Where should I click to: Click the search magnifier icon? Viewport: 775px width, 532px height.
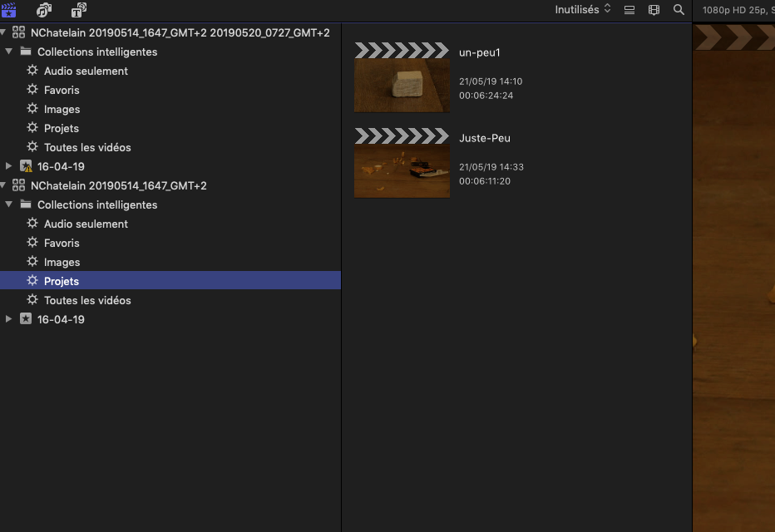coord(679,10)
